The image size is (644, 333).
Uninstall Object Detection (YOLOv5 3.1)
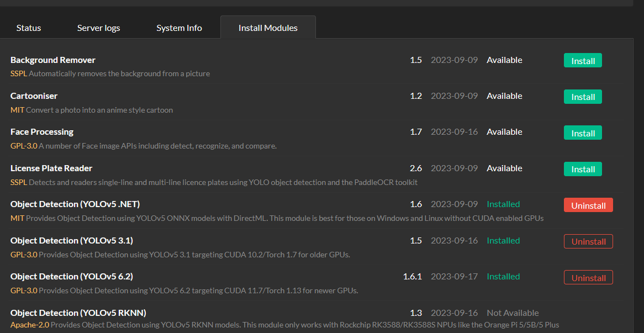click(588, 241)
